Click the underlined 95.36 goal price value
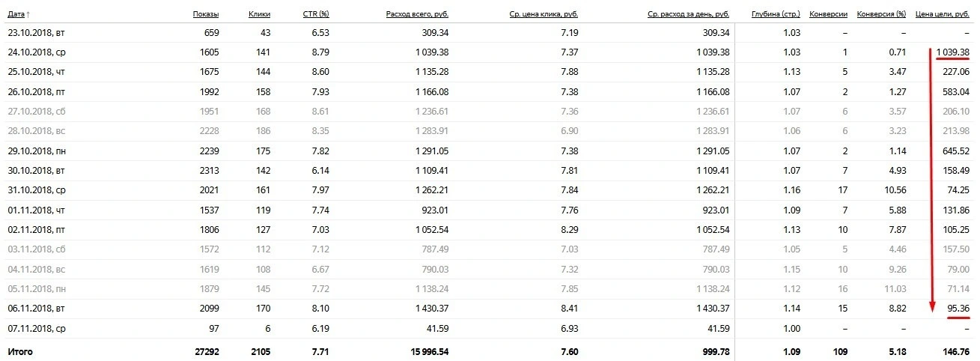The height and width of the screenshot is (361, 980). coord(958,306)
